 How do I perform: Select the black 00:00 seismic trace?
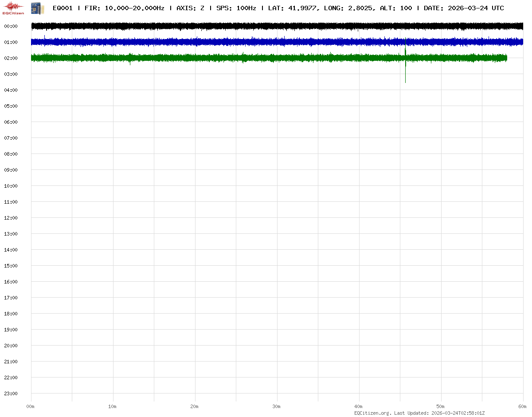click(x=266, y=26)
